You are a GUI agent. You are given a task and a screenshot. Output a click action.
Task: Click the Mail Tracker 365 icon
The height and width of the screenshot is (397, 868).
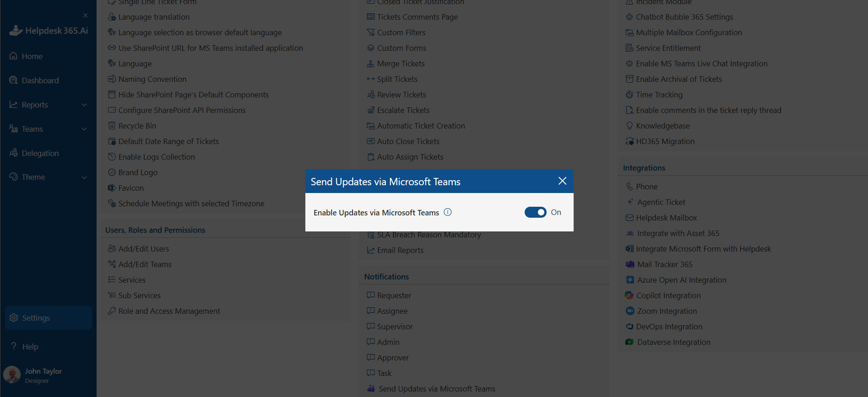630,264
